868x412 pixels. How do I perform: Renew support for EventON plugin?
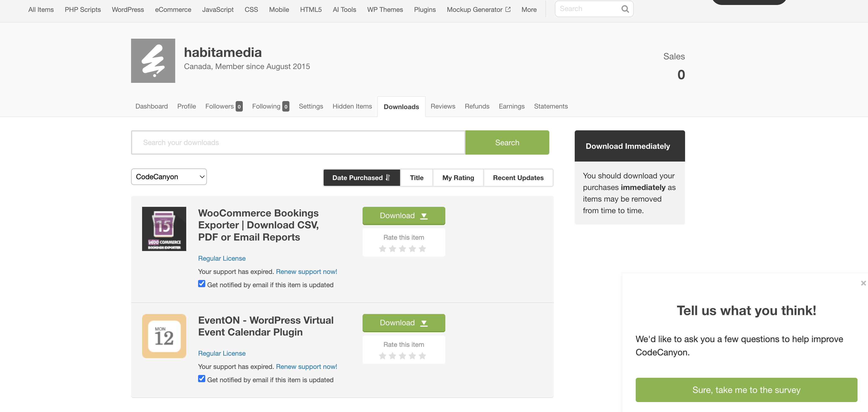pyautogui.click(x=306, y=367)
